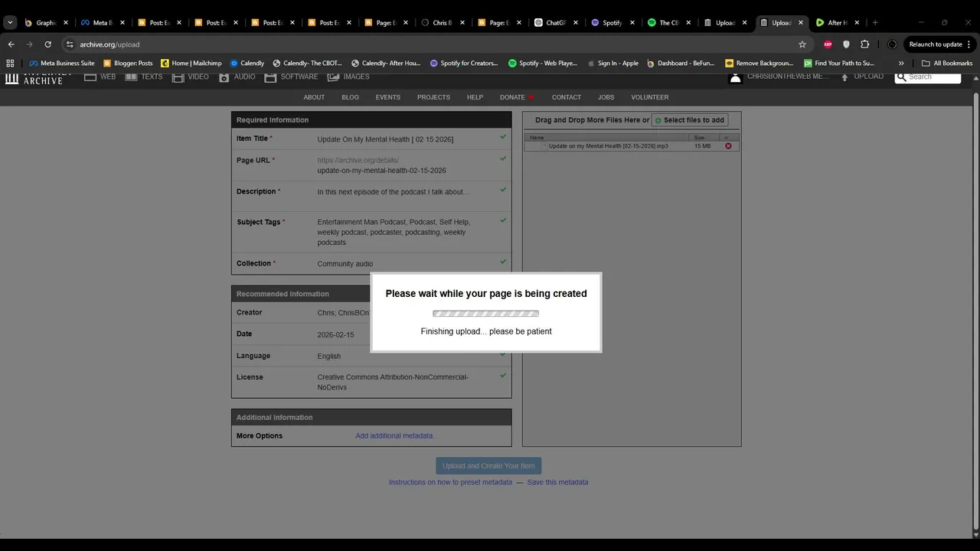Open VOLUNTEER in archive menu
The image size is (980, 551).
coord(649,97)
